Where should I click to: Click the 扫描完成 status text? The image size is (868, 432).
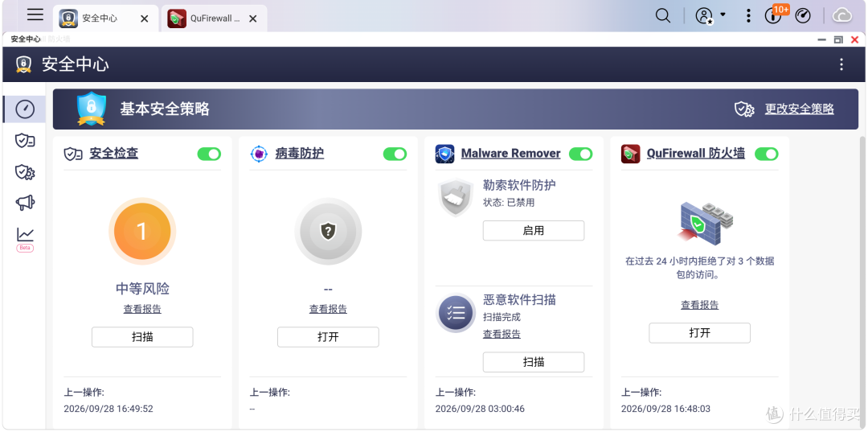[502, 317]
